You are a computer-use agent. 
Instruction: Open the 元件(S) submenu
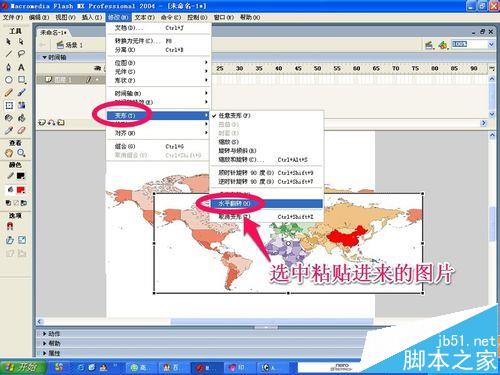tap(159, 72)
